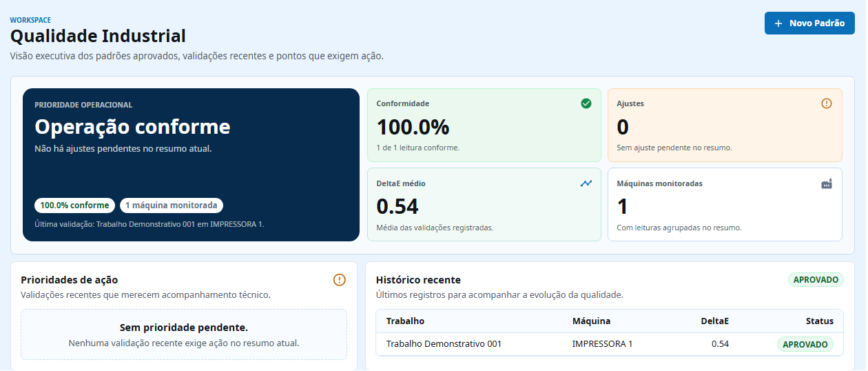Click the alert icon beside Prioridades de ação
Screen dimensions: 868x371
pyautogui.click(x=340, y=280)
